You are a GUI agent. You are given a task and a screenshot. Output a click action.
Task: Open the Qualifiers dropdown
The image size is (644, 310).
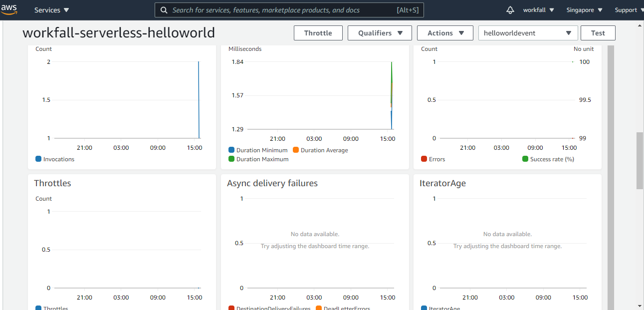(x=380, y=33)
